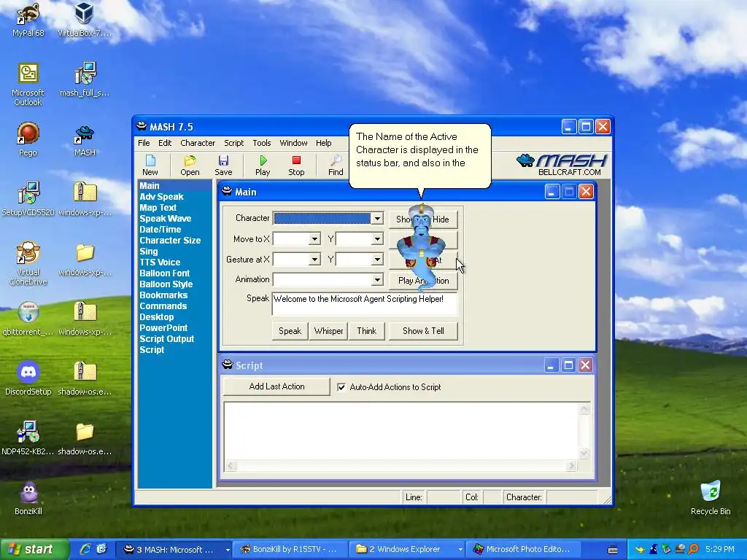
Task: Open the Gesture at Y dropdown
Action: (x=377, y=260)
